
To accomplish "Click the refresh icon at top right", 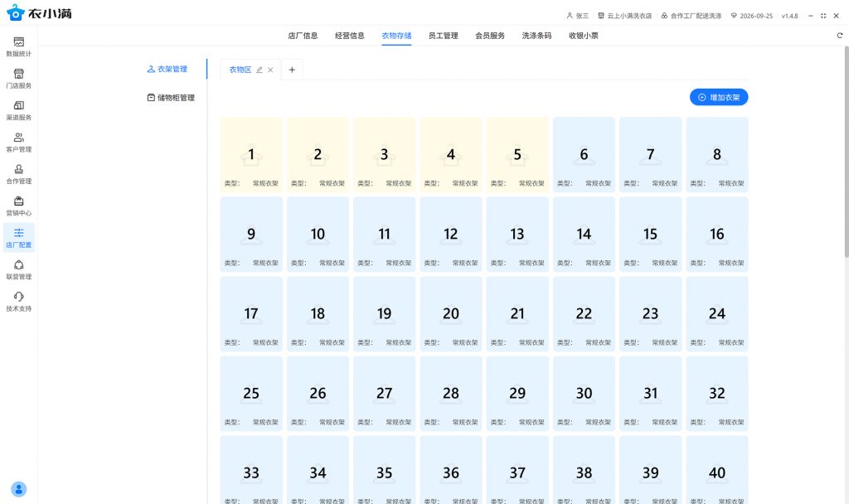I will [840, 36].
